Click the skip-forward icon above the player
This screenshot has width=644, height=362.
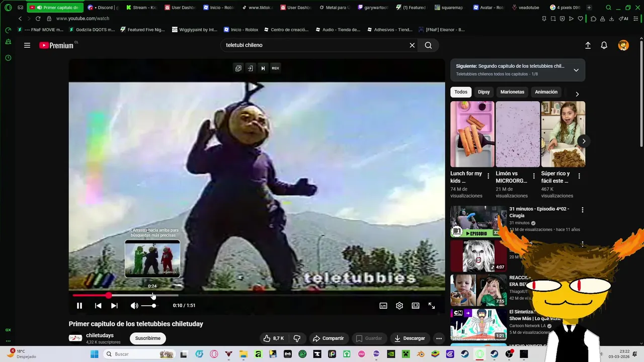pos(263,68)
